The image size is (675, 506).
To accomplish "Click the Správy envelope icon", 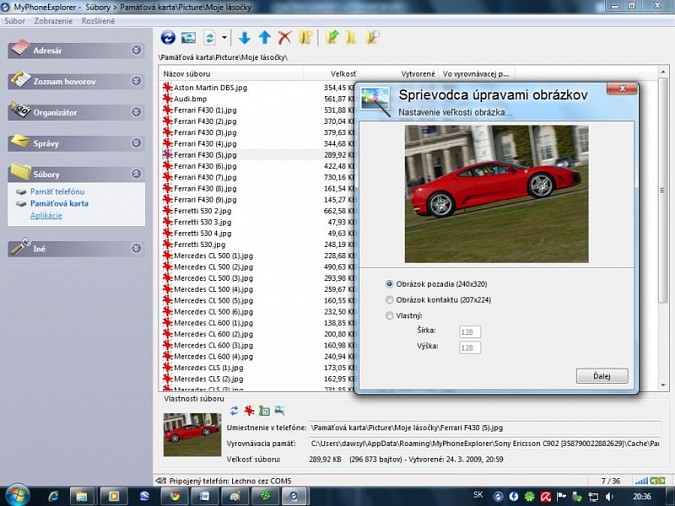I will pos(20,141).
